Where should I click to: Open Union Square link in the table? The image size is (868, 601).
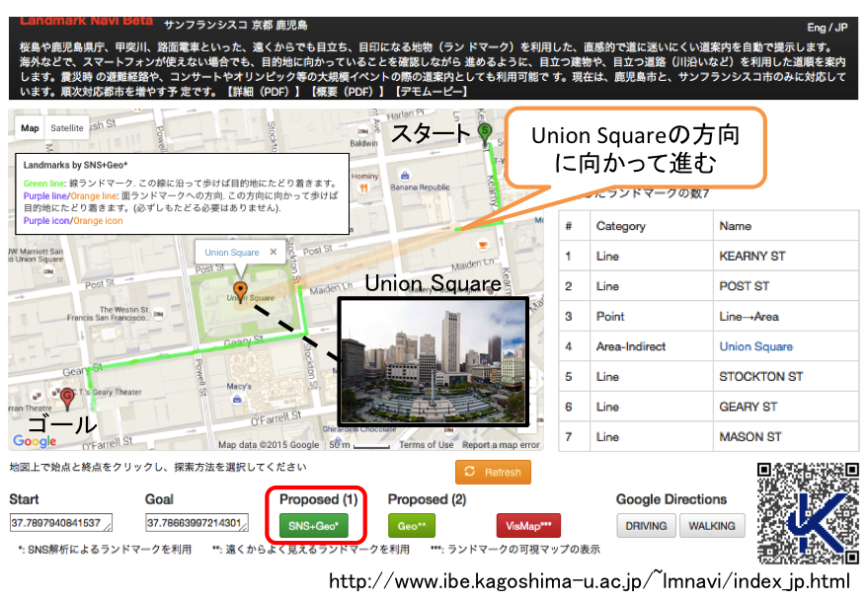click(x=755, y=346)
